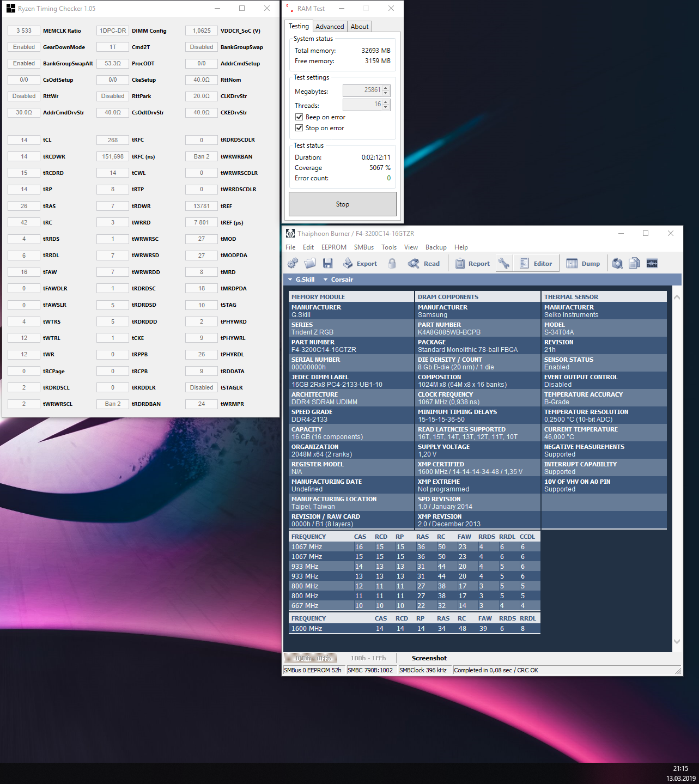
Task: Click the waveform monitor icon in the toolbar
Action: tap(652, 264)
